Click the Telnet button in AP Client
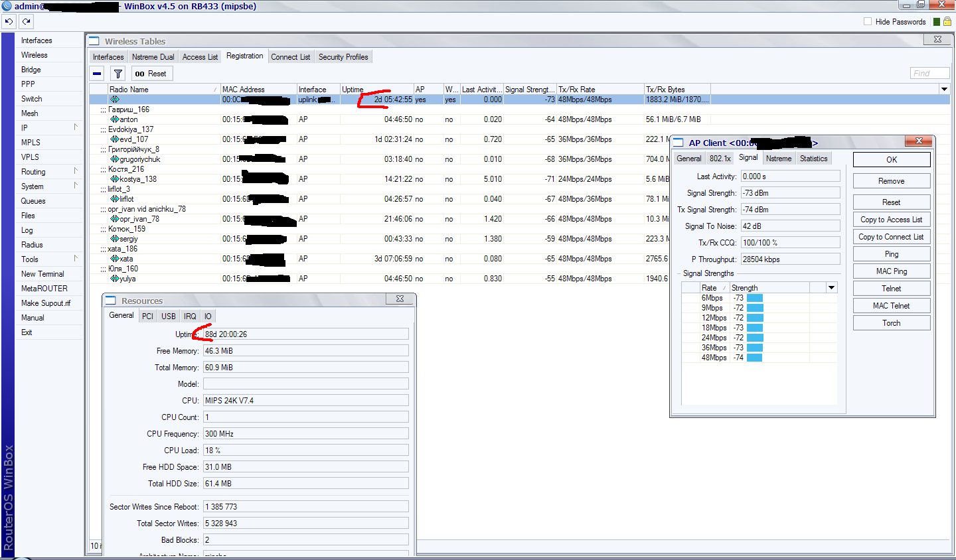This screenshot has height=560, width=956. 892,289
